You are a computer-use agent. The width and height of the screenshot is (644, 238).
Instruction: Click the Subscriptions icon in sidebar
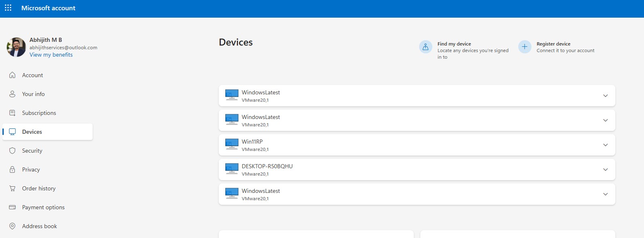(12, 113)
